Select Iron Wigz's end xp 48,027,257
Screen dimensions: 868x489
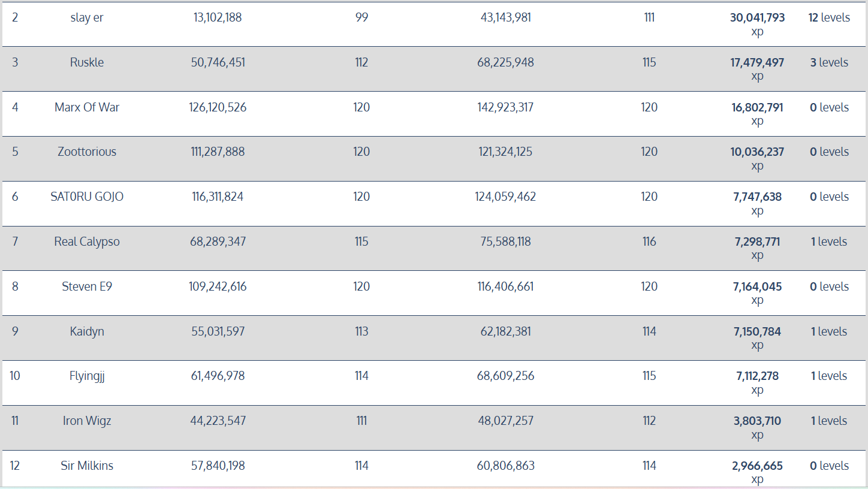505,421
